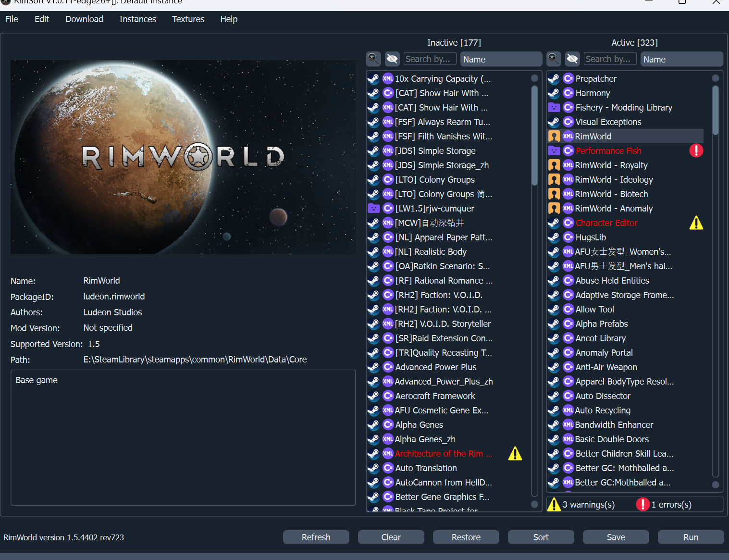The image size is (729, 560).
Task: Open the Textures menu
Action: [188, 19]
